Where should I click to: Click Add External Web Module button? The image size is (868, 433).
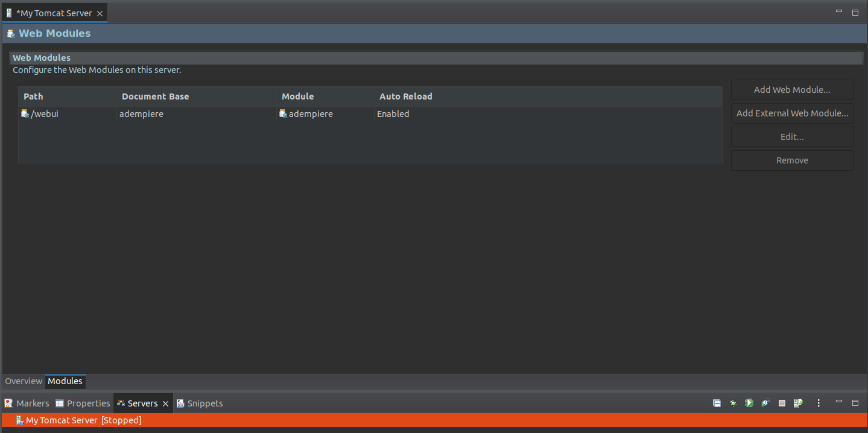[x=792, y=113]
